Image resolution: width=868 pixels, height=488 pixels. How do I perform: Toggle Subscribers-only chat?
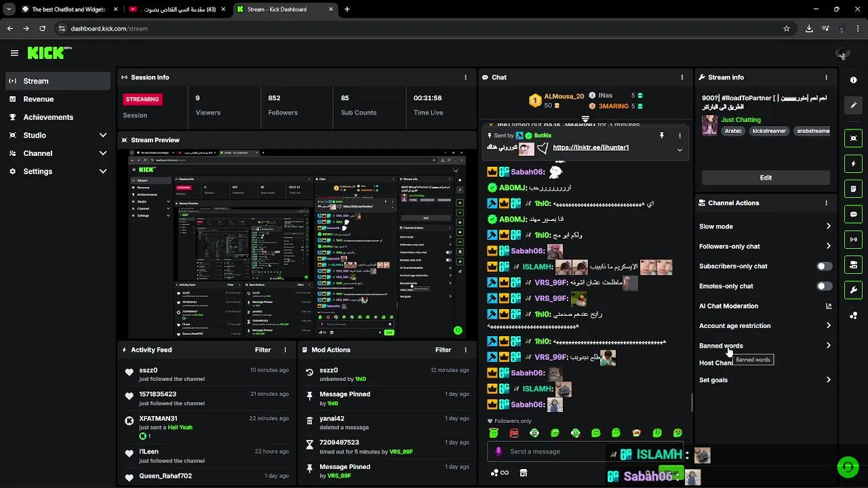tap(824, 266)
